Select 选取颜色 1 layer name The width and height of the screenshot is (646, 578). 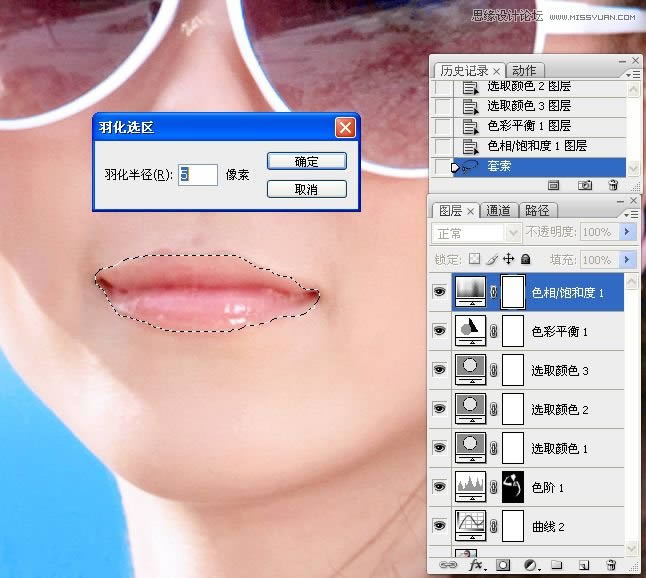pos(559,448)
